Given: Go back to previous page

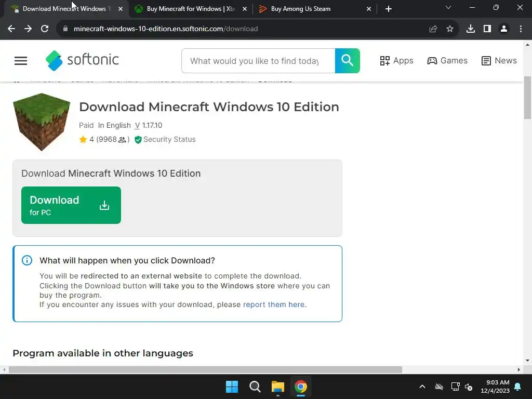Looking at the screenshot, I should 11,29.
